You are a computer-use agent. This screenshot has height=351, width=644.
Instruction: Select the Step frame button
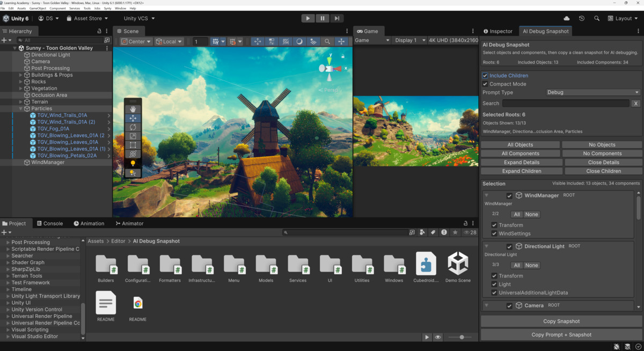click(336, 18)
